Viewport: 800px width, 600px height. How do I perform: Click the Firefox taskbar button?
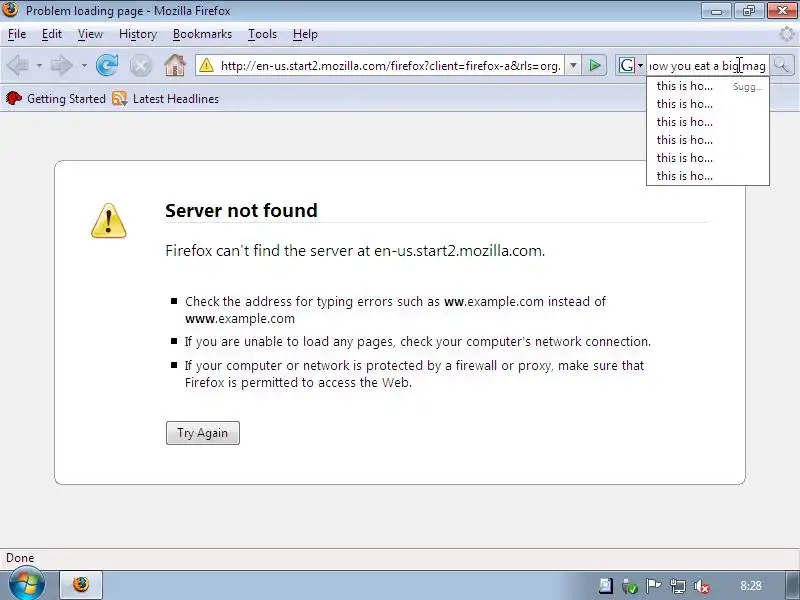tap(81, 585)
